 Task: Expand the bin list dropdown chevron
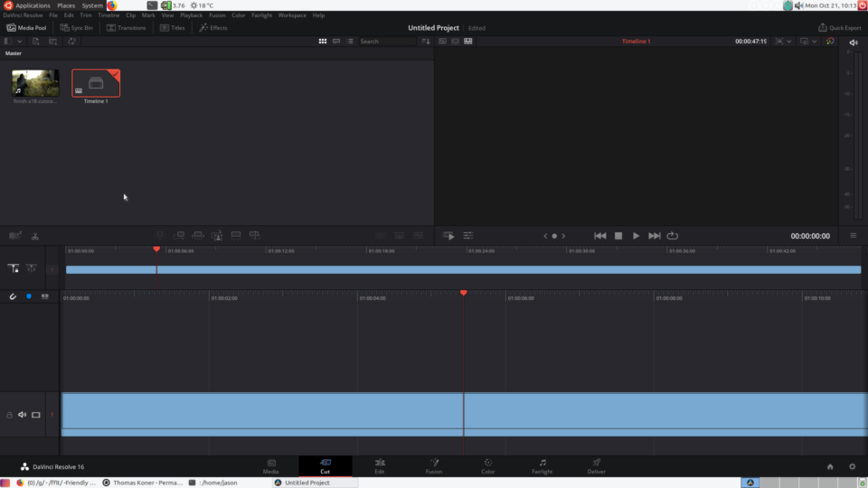click(x=19, y=42)
